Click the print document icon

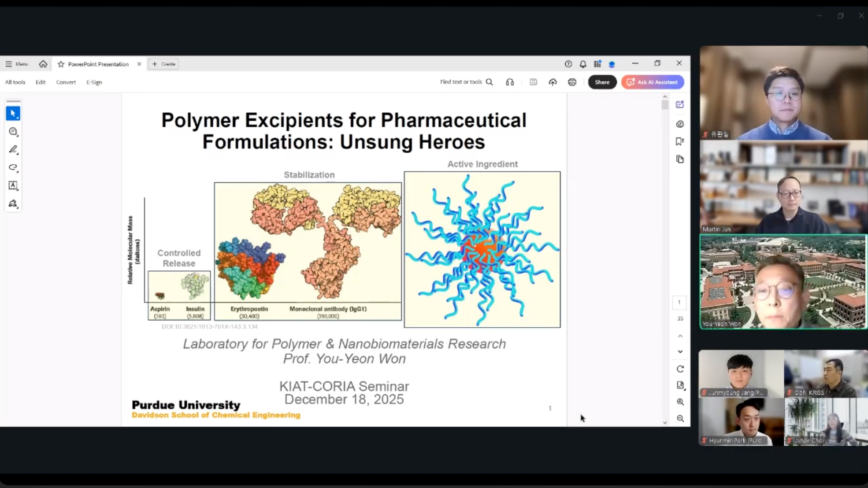572,82
